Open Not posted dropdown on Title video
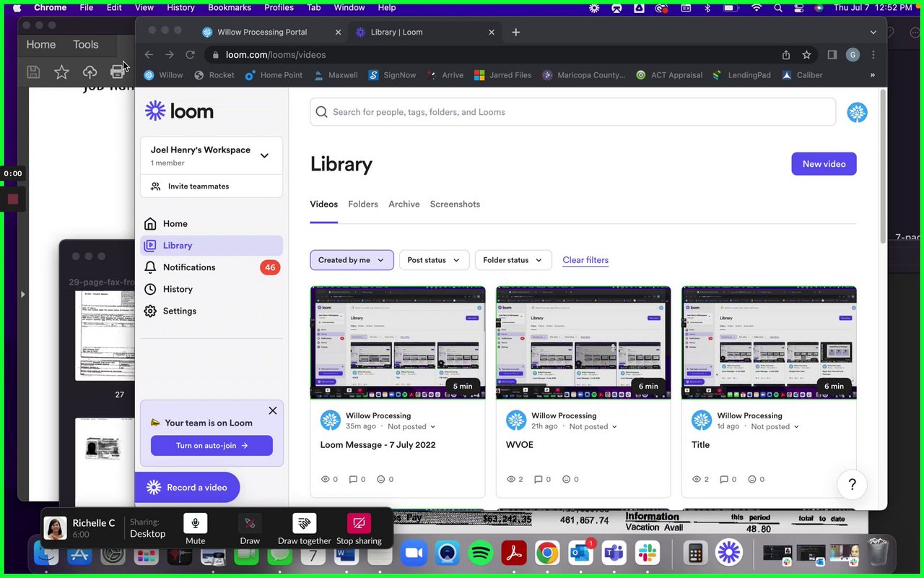 click(775, 427)
